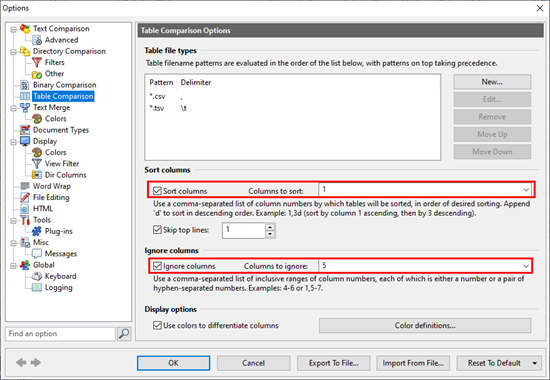Click the search magnifier icon

point(124,334)
